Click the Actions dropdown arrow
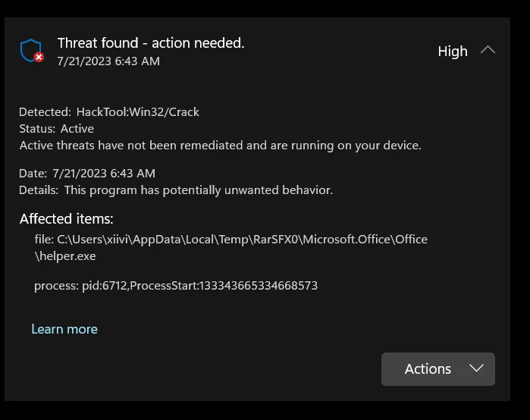 [477, 368]
